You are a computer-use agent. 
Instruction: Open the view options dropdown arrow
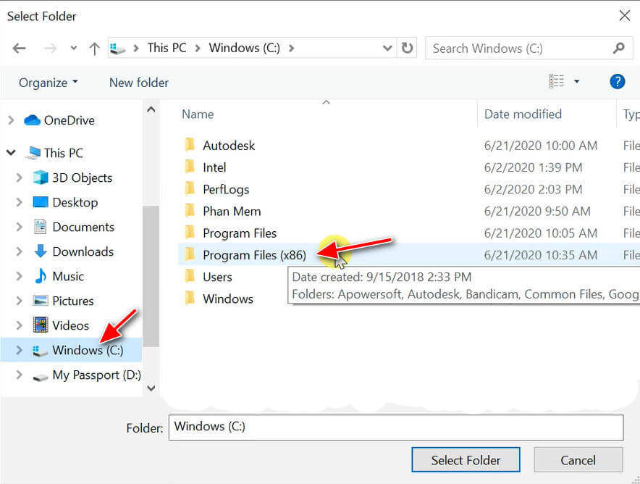coord(577,82)
